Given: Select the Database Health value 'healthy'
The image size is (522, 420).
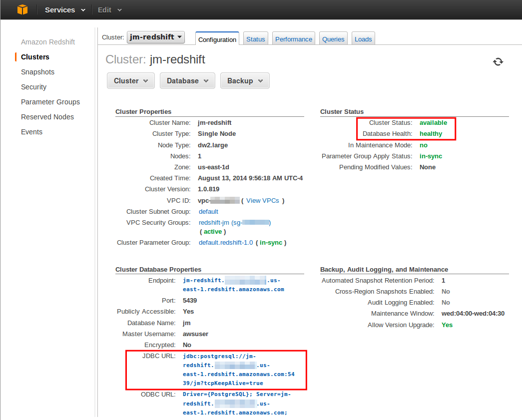Looking at the screenshot, I should [x=431, y=134].
